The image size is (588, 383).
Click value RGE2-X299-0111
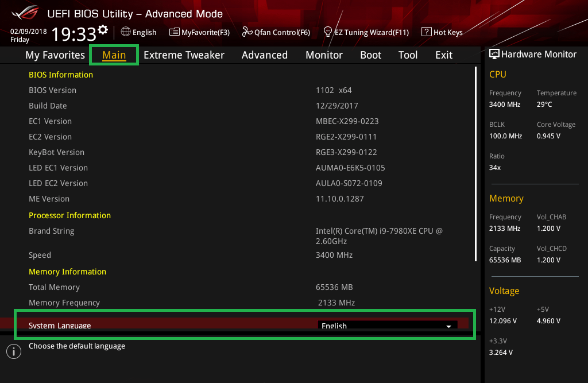click(346, 137)
